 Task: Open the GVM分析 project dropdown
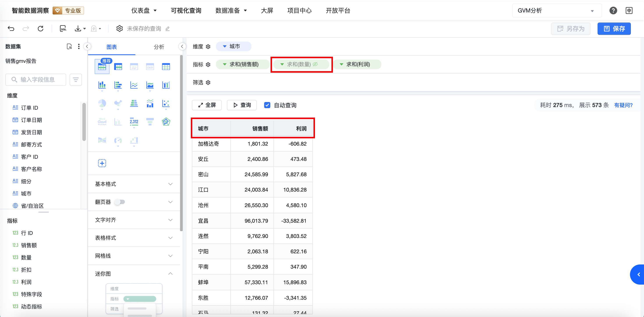tap(557, 11)
